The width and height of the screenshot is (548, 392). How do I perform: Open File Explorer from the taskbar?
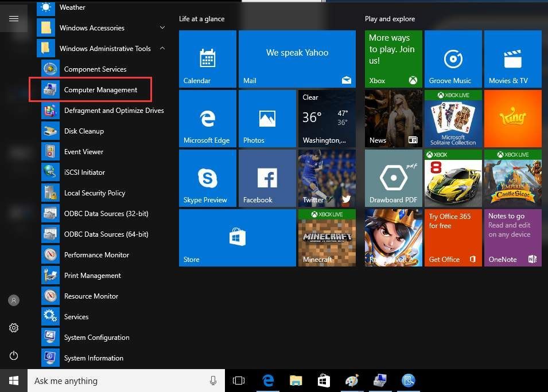click(296, 381)
